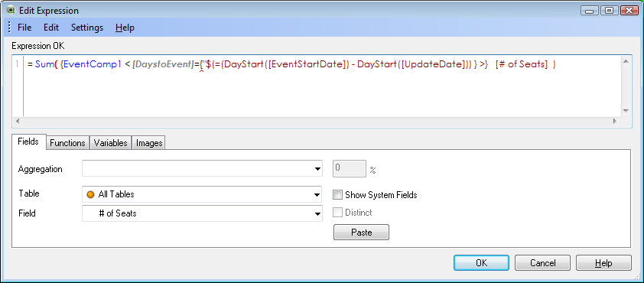The image size is (644, 283).
Task: Click the orange All Tables circle icon
Action: [91, 194]
